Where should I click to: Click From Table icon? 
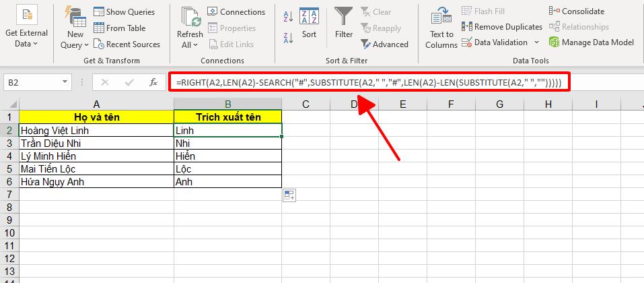coord(98,28)
